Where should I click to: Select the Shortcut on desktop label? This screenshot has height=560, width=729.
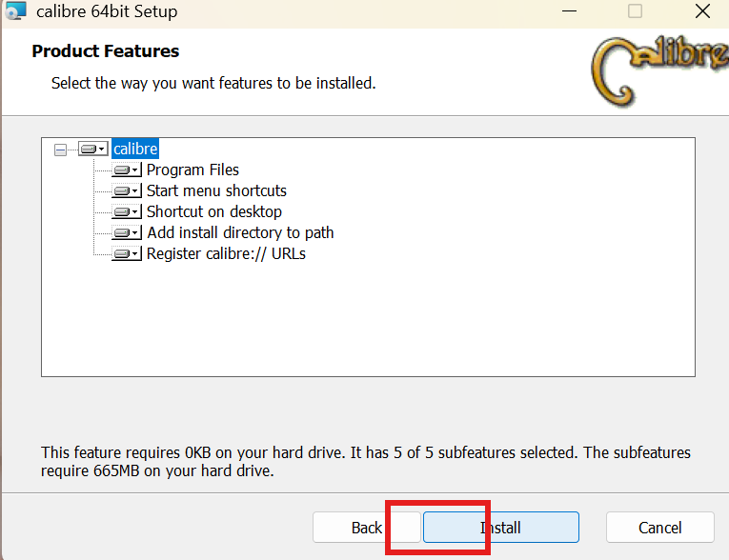(214, 212)
